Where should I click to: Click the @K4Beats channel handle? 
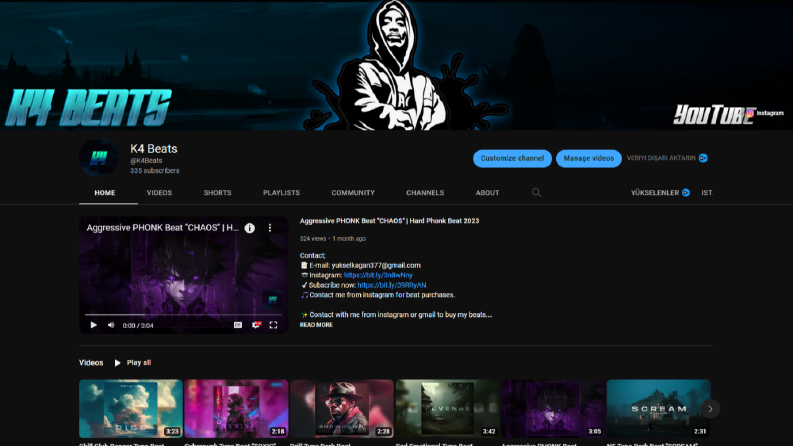[146, 160]
